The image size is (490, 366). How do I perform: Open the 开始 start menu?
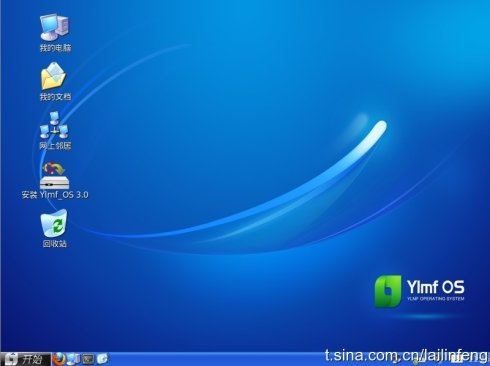point(26,359)
